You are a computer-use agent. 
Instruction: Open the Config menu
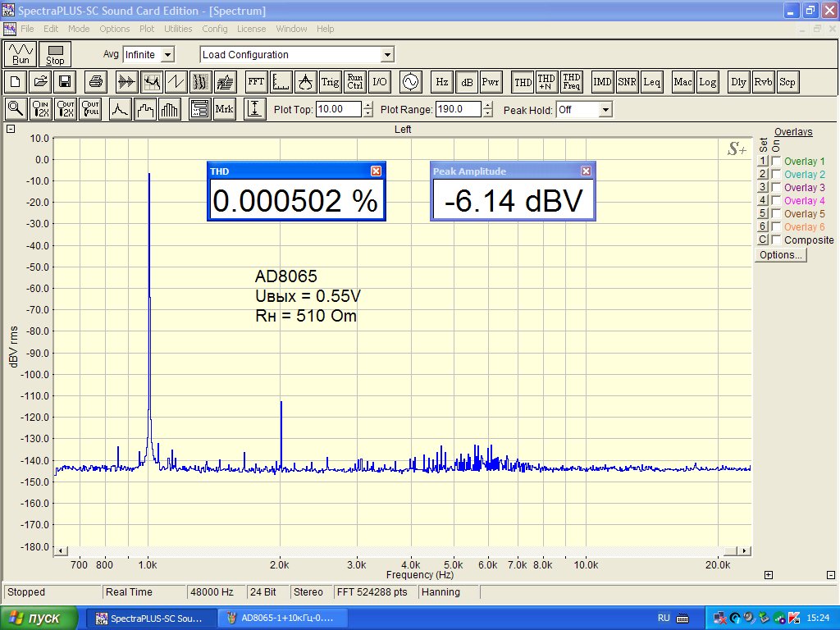(215, 29)
